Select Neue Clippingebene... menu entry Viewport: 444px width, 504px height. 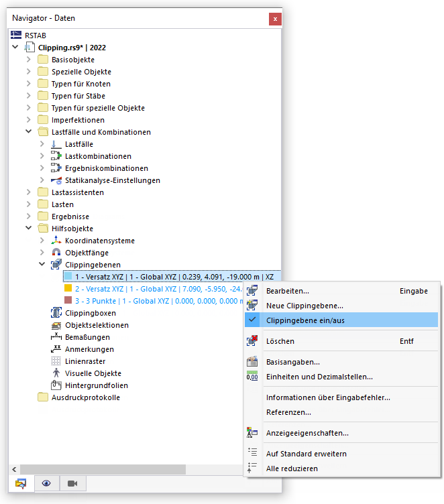tap(304, 306)
